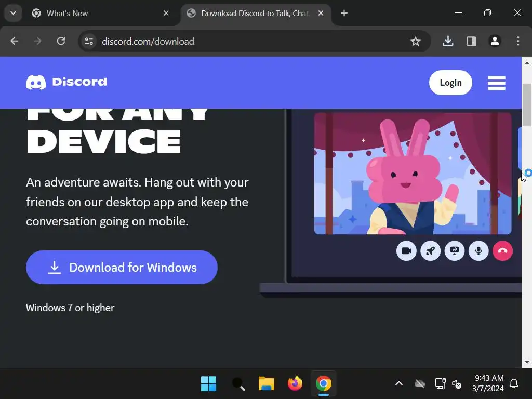Close the Download Discord tab

(x=321, y=13)
